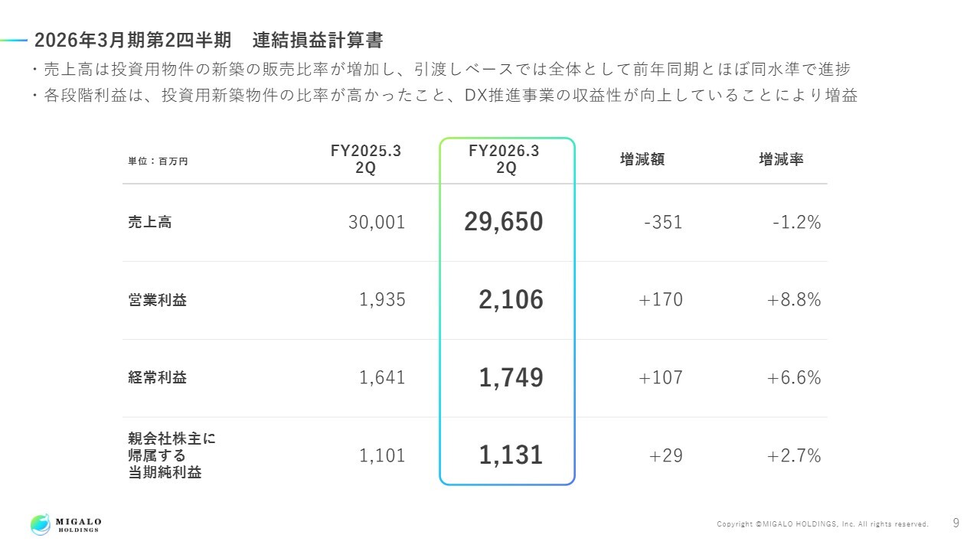The height and width of the screenshot is (551, 980).
Task: Click the 2,106 operating profit figure
Action: pos(511,300)
